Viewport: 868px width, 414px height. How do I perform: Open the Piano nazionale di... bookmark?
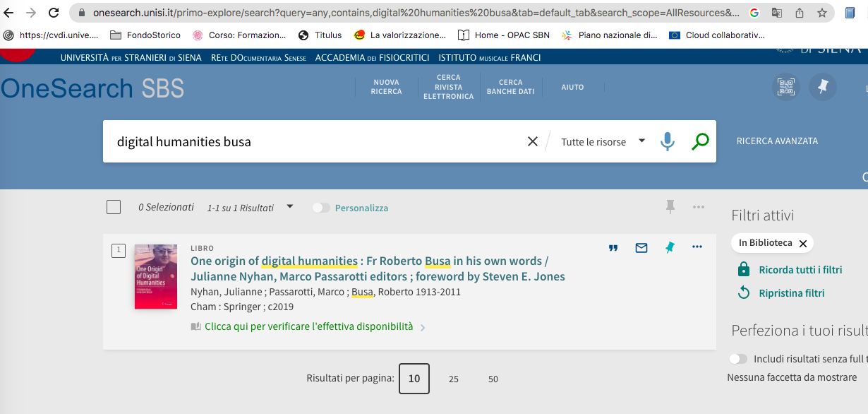click(609, 35)
